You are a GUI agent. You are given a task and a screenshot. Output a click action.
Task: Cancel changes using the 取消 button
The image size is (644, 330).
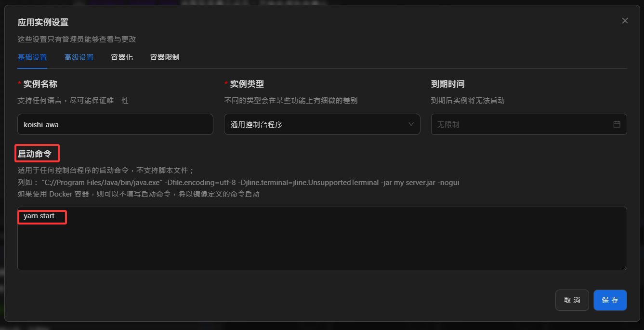[x=572, y=300]
